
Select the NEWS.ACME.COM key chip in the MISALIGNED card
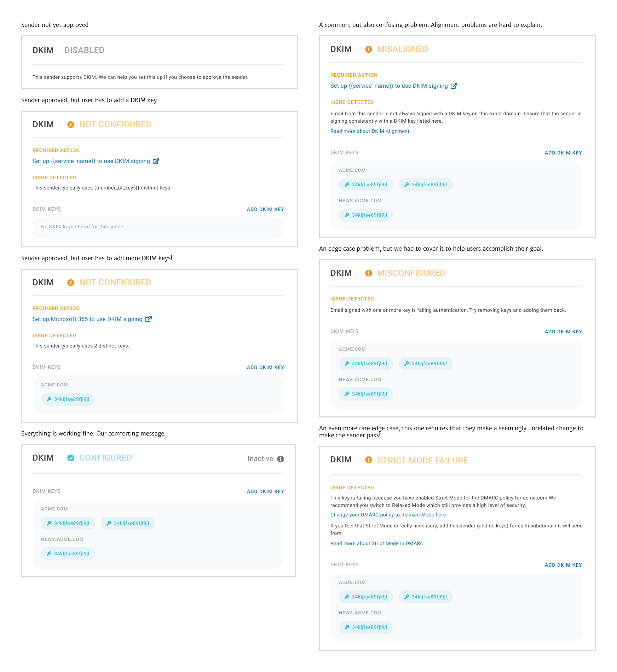pos(366,215)
